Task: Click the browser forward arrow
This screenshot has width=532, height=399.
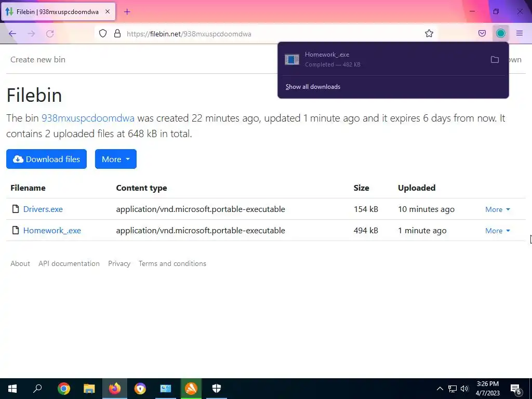Action: [x=31, y=33]
